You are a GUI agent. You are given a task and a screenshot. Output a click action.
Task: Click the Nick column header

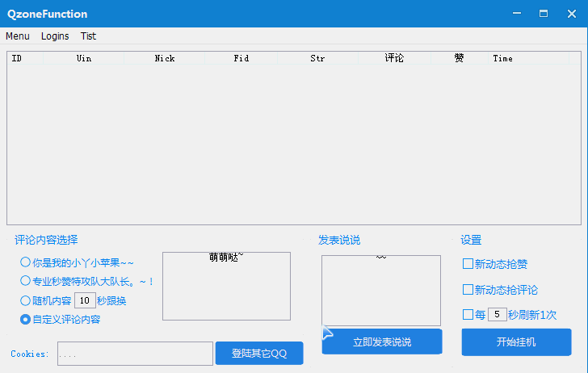pos(164,58)
